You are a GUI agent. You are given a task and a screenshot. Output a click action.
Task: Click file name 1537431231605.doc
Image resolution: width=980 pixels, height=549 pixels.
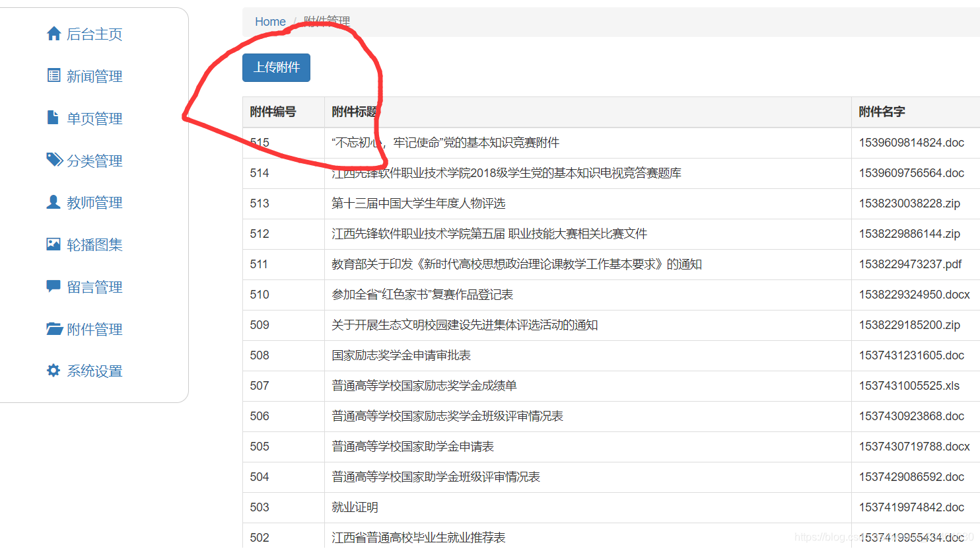click(x=911, y=355)
